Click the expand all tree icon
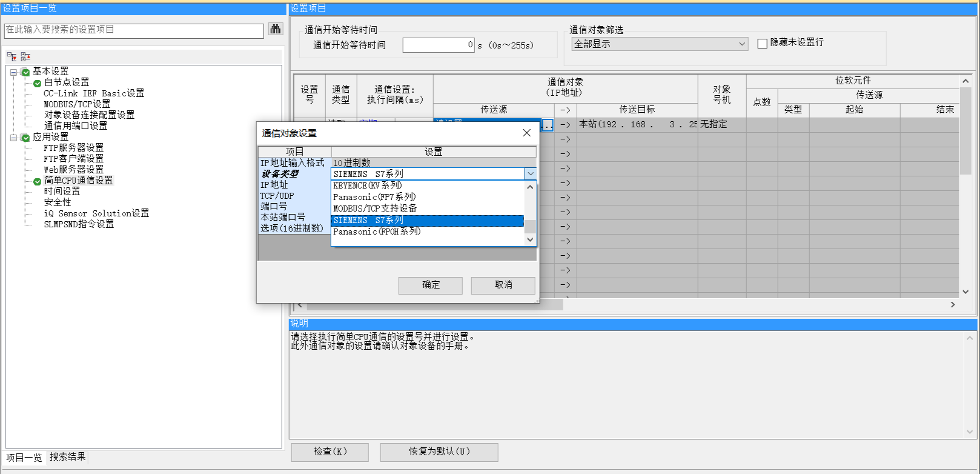 (x=12, y=56)
